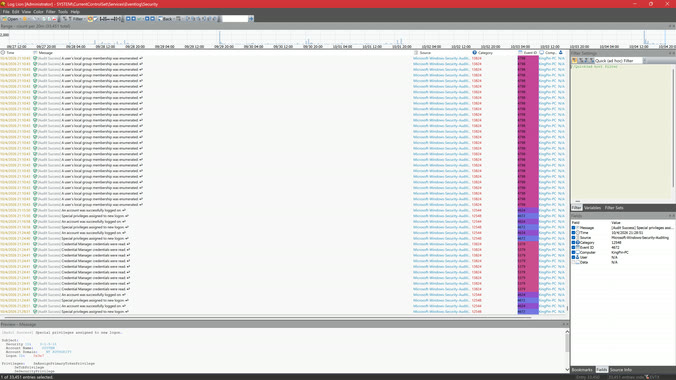Click first filter icon in Filter Settings toolbar
The height and width of the screenshot is (380, 676).
tap(575, 61)
